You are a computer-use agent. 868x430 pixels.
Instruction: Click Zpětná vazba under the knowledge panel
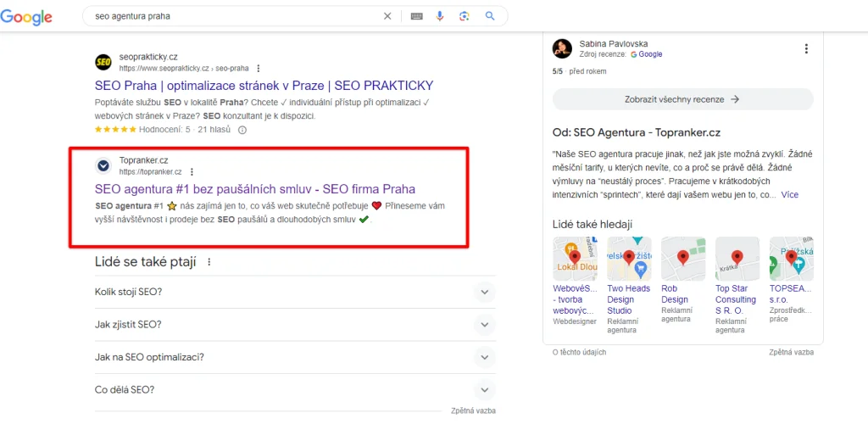coord(791,353)
